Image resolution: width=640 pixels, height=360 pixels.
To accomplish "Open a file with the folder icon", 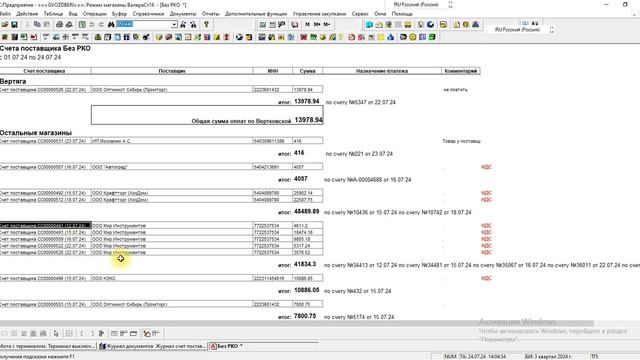I will tap(5, 24).
